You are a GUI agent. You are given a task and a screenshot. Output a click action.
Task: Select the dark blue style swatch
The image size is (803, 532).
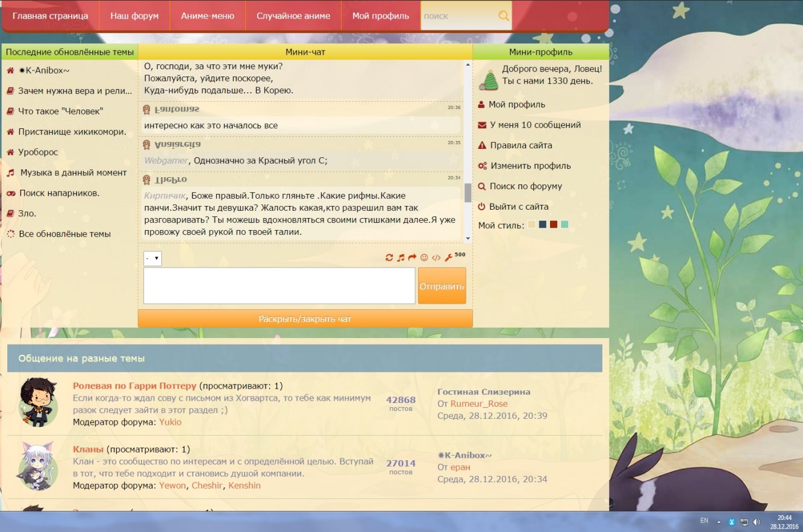tap(542, 225)
